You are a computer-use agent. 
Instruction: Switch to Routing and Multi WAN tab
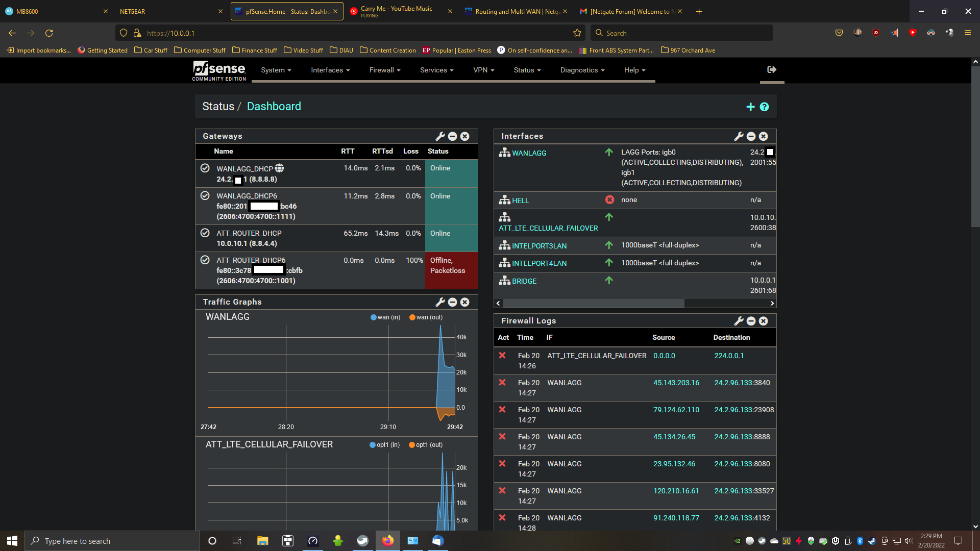tap(516, 11)
